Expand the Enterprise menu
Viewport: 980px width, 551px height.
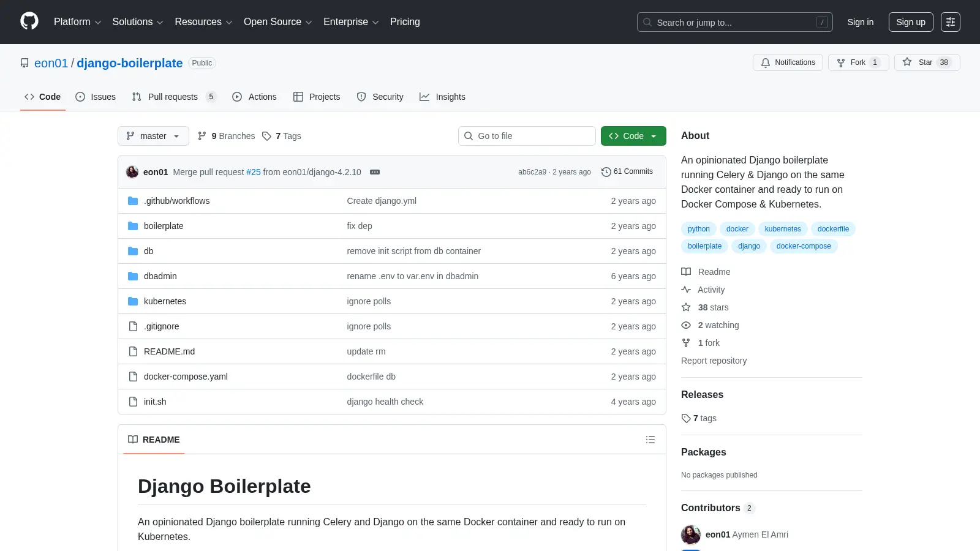(x=351, y=22)
